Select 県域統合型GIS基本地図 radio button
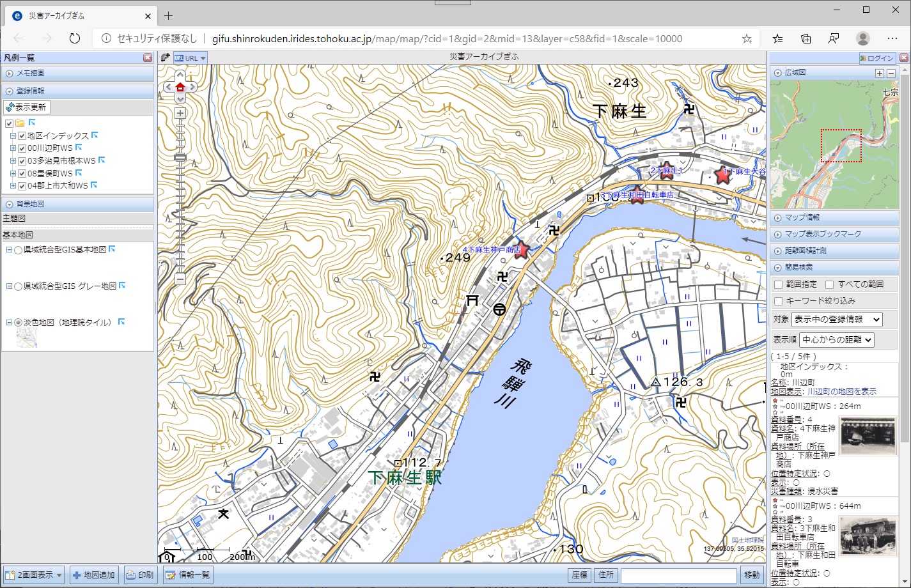 pos(19,250)
